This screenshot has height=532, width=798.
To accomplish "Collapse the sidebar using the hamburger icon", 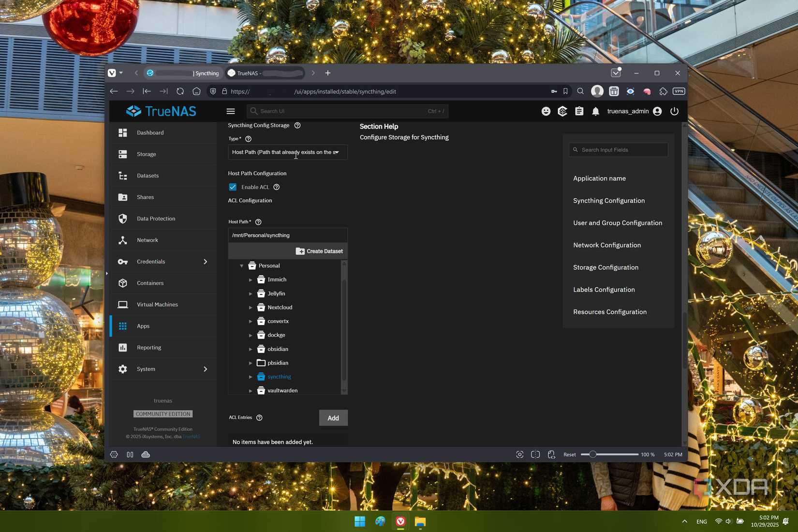I will [231, 111].
